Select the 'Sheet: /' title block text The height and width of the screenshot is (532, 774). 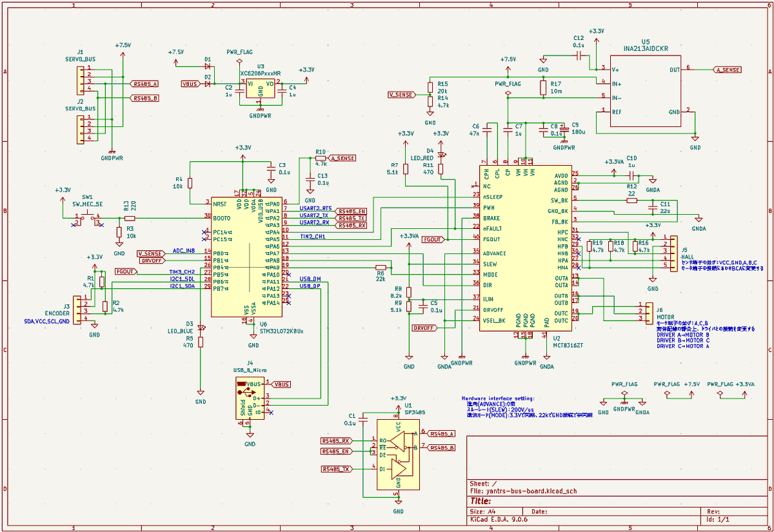click(x=484, y=484)
